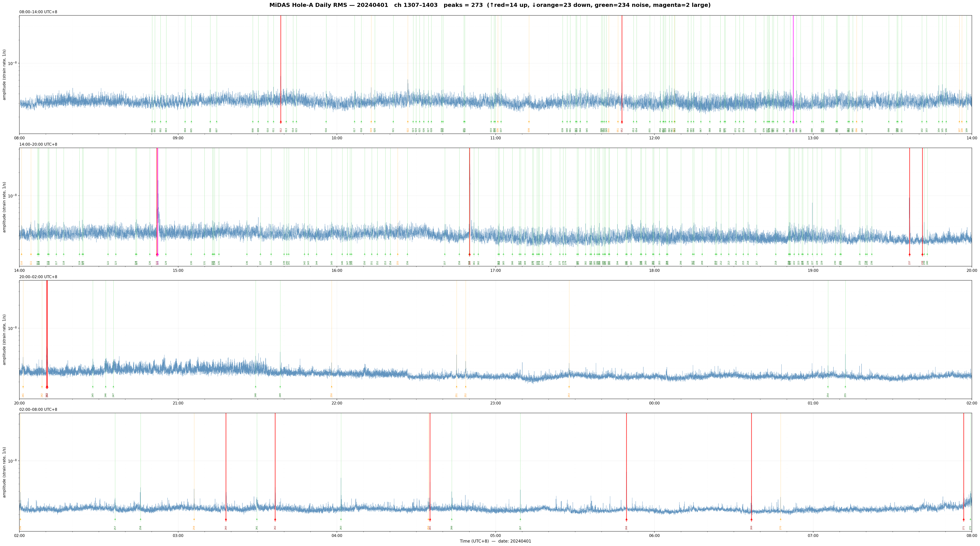Select the 06:00 time tick label
Screen dimensions: 980x546
[x=654, y=536]
